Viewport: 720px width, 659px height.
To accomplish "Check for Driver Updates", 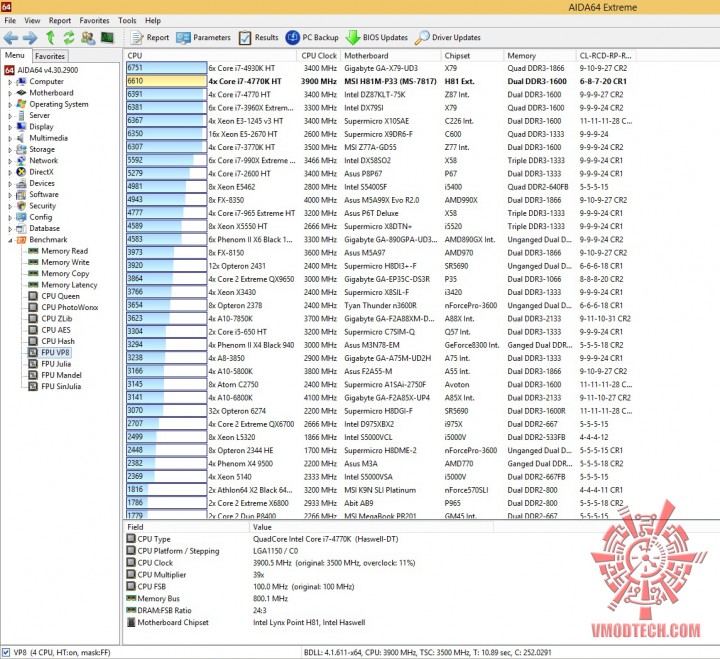I will 448,38.
